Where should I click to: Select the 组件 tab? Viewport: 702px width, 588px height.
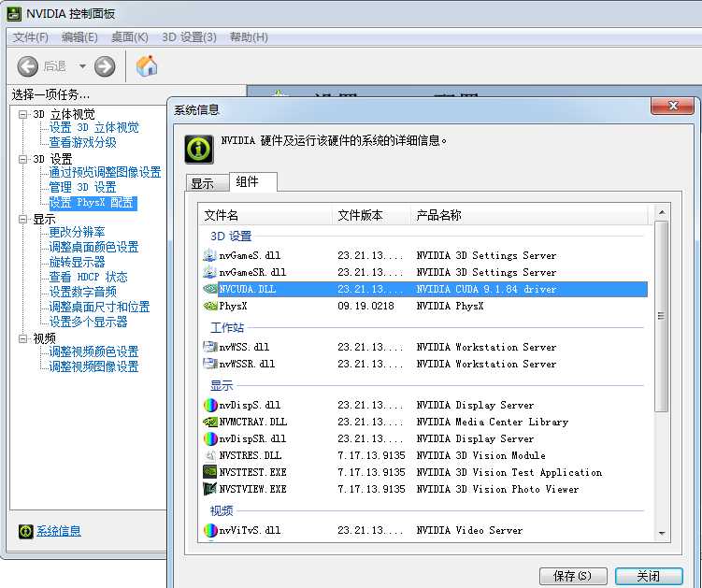[253, 181]
